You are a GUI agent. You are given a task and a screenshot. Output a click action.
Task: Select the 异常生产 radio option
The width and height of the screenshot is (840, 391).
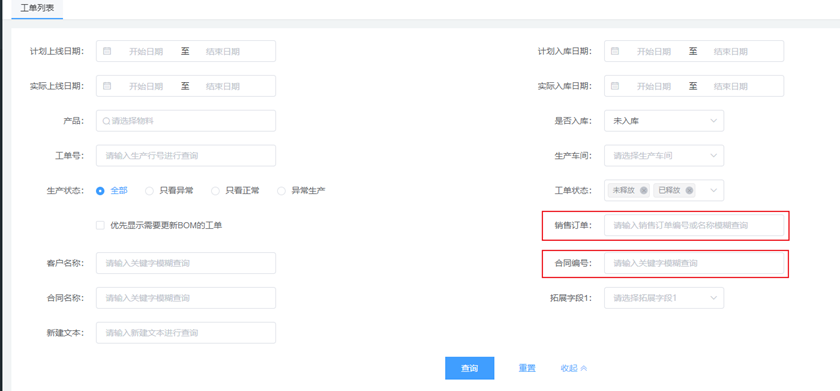pyautogui.click(x=301, y=190)
